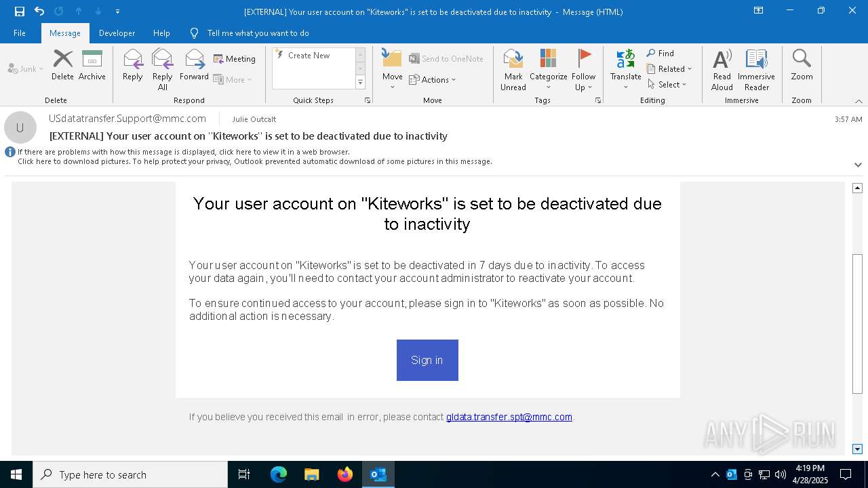
Task: Open Firefox from the taskbar
Action: (x=345, y=474)
